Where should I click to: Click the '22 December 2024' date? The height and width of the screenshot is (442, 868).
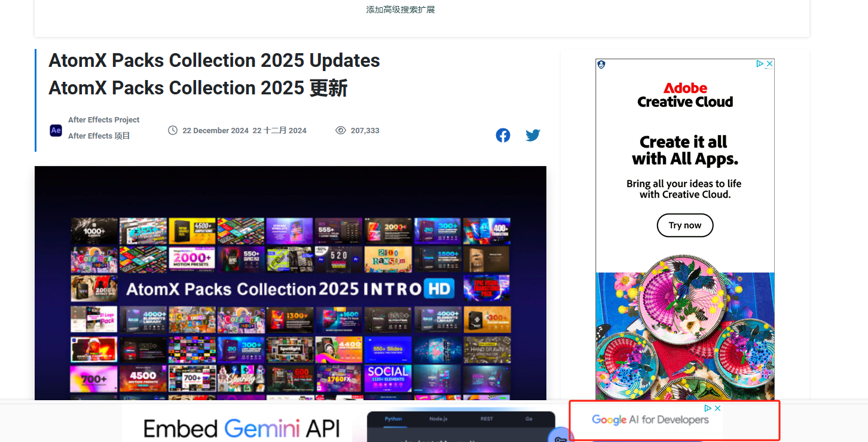click(x=215, y=131)
